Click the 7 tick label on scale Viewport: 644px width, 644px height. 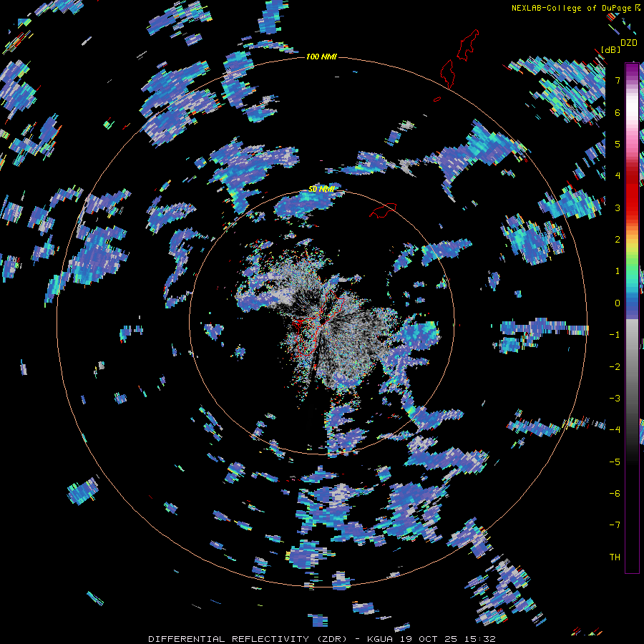(x=618, y=80)
